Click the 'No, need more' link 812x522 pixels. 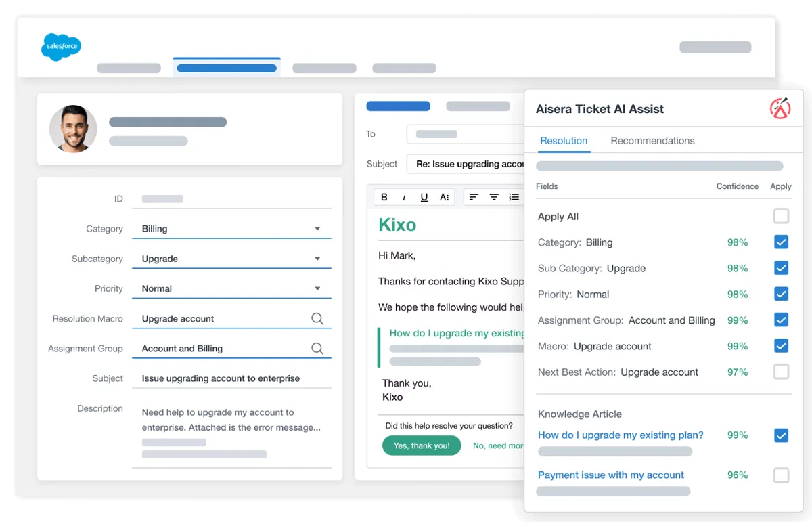click(x=498, y=445)
